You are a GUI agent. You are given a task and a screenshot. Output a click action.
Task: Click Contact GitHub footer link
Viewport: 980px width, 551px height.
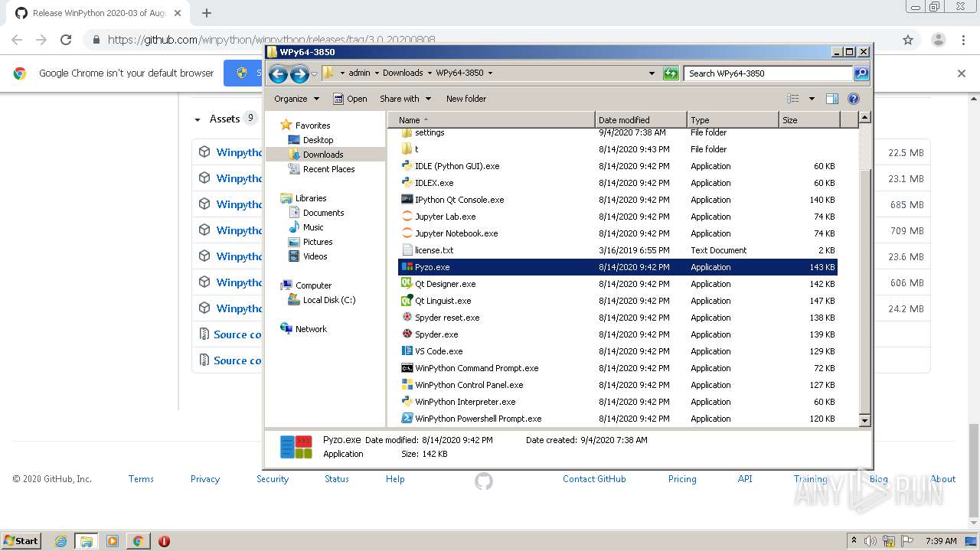click(594, 479)
